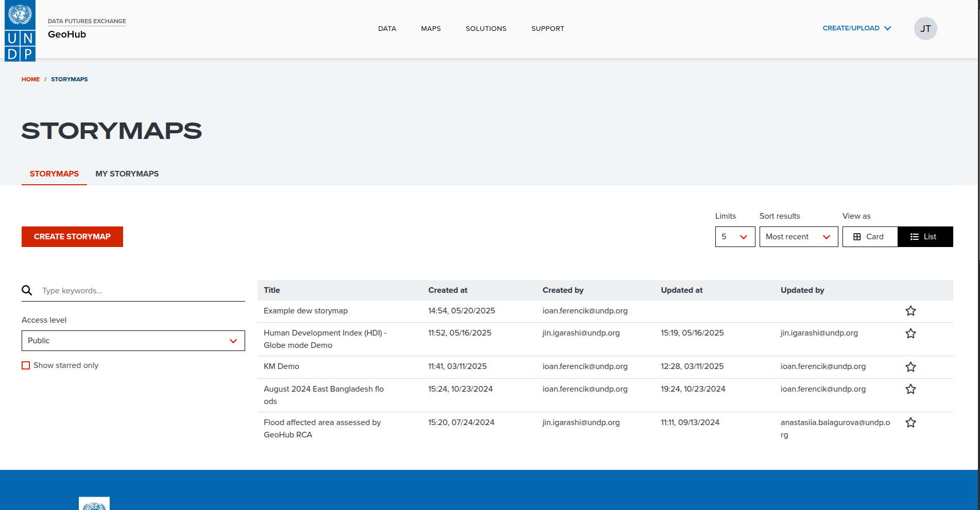The image size is (980, 510).
Task: Star the August 2024 East Bangladesh floods row
Action: click(910, 389)
